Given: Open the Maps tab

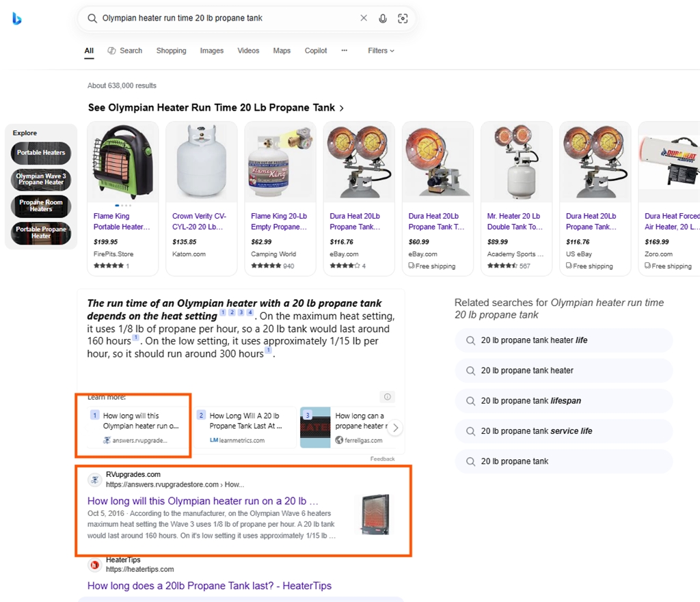Looking at the screenshot, I should (x=282, y=51).
